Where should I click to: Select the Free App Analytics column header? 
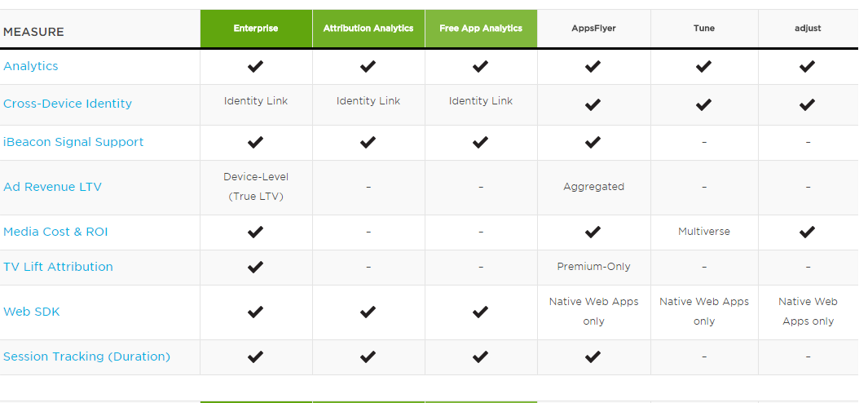coord(481,29)
